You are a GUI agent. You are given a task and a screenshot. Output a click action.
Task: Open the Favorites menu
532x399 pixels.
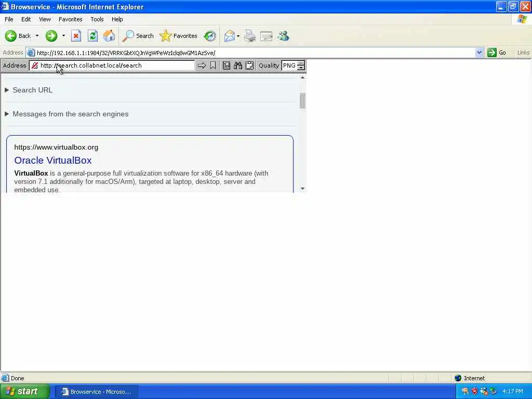click(x=71, y=19)
